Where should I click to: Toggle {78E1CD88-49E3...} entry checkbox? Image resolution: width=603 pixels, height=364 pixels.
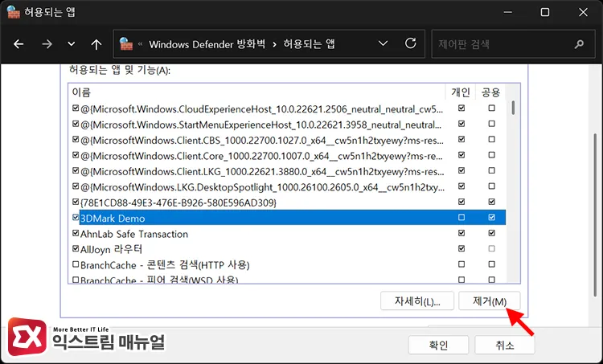[76, 202]
